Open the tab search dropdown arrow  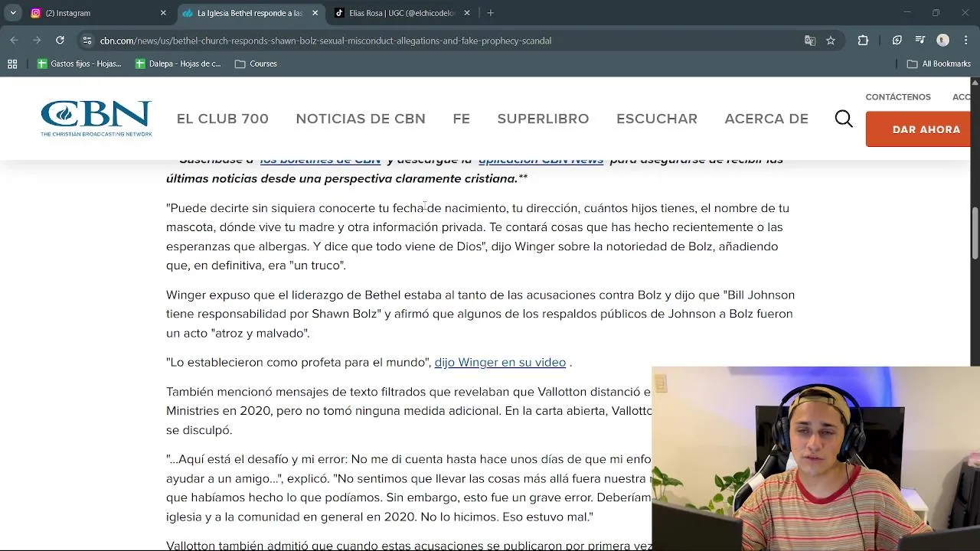tap(13, 13)
